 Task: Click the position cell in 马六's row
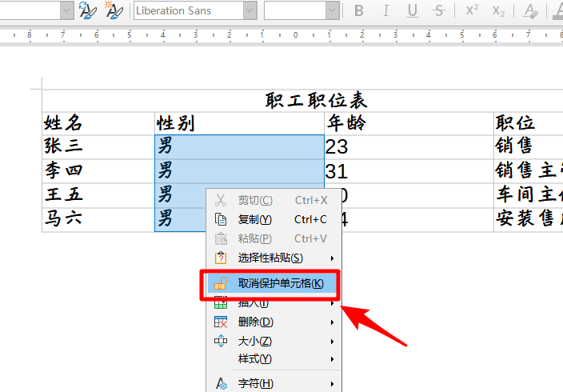click(x=529, y=218)
